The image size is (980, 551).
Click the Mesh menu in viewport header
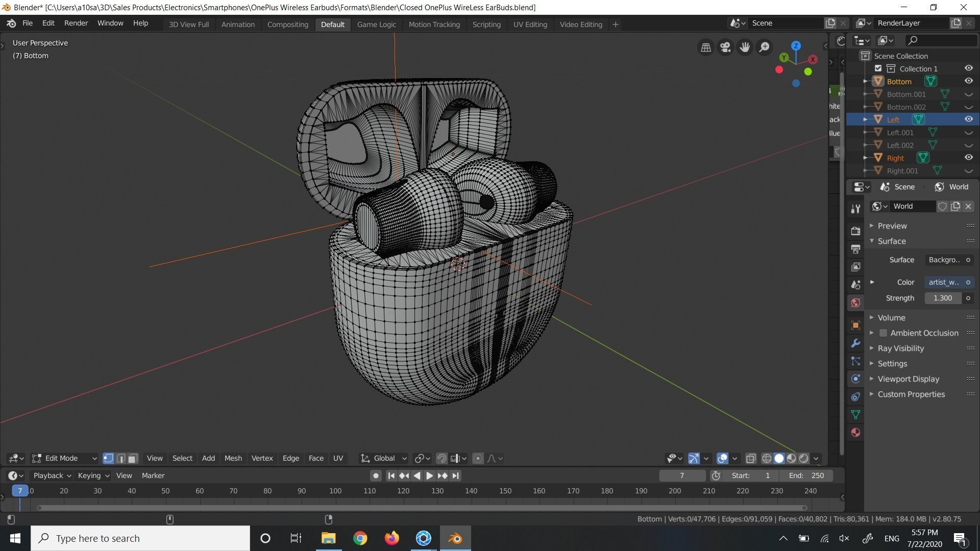pyautogui.click(x=233, y=458)
